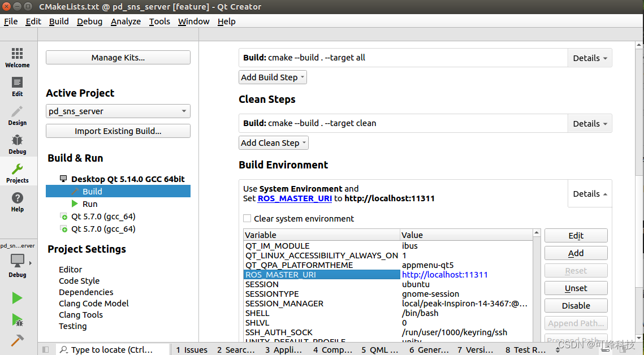Click Manage Kits... button
This screenshot has height=355, width=644.
(118, 58)
